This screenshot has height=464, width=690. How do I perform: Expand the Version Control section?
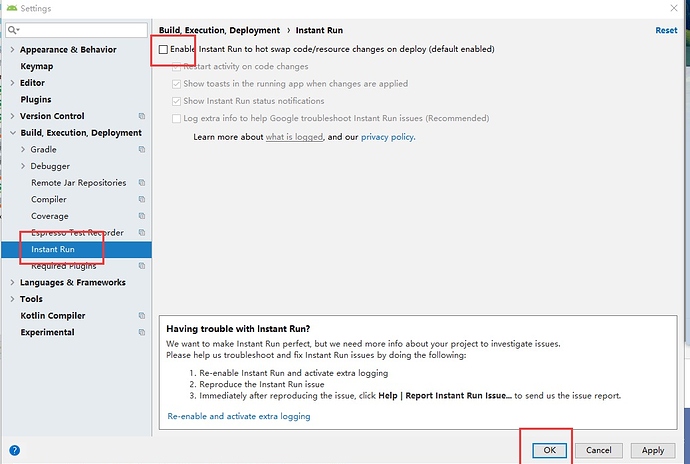click(x=12, y=116)
